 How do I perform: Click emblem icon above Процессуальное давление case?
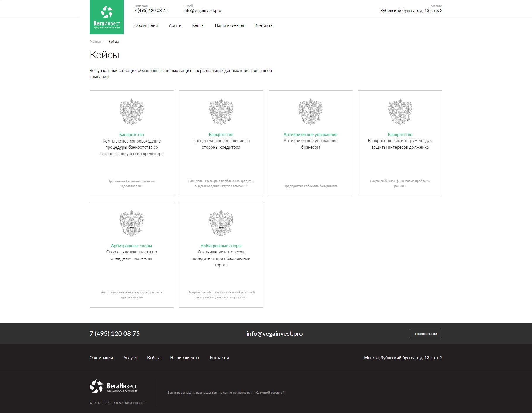click(x=221, y=112)
